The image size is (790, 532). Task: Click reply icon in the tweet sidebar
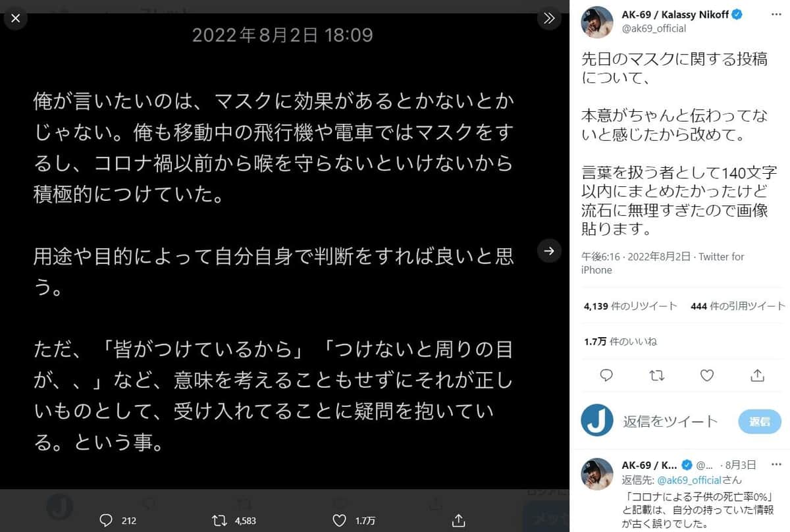click(x=606, y=375)
